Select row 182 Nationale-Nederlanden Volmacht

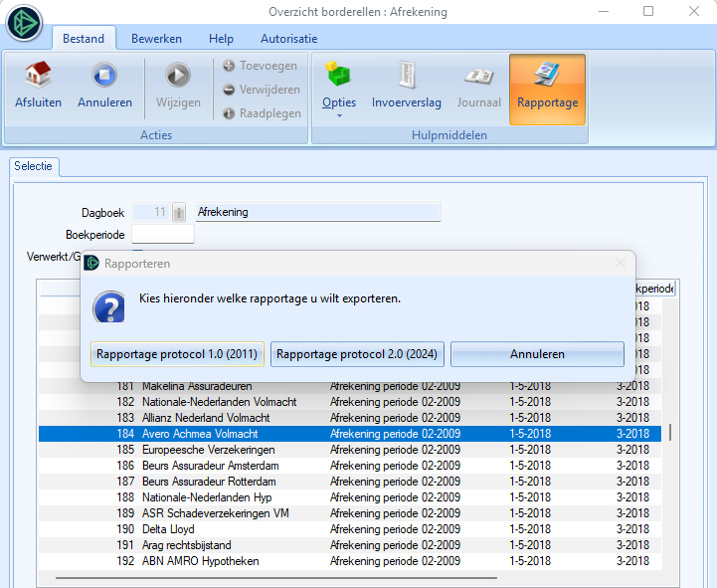350,402
